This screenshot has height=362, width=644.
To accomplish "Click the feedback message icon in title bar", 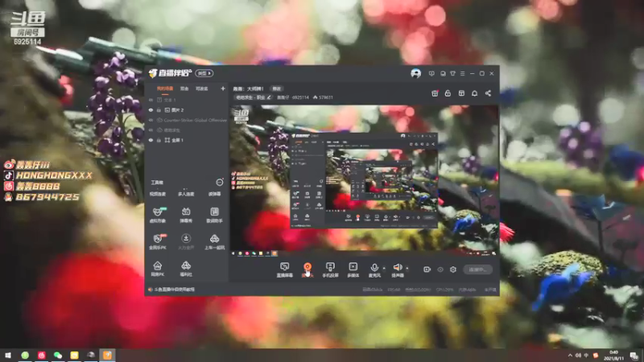I will 431,73.
